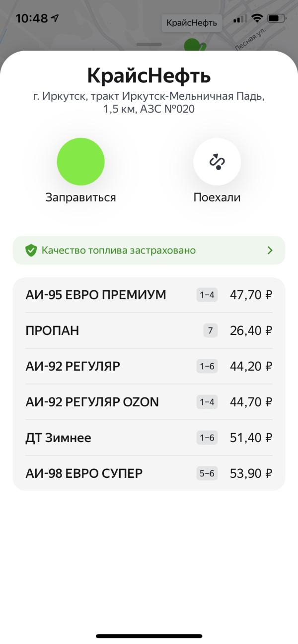The width and height of the screenshot is (298, 644).
Task: Tap the КрайсНефть map label
Action: [x=192, y=23]
